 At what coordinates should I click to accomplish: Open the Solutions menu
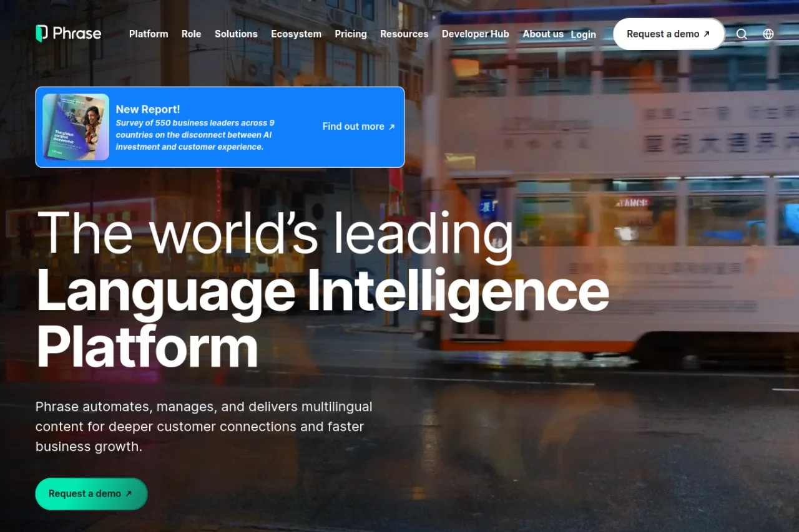point(236,34)
